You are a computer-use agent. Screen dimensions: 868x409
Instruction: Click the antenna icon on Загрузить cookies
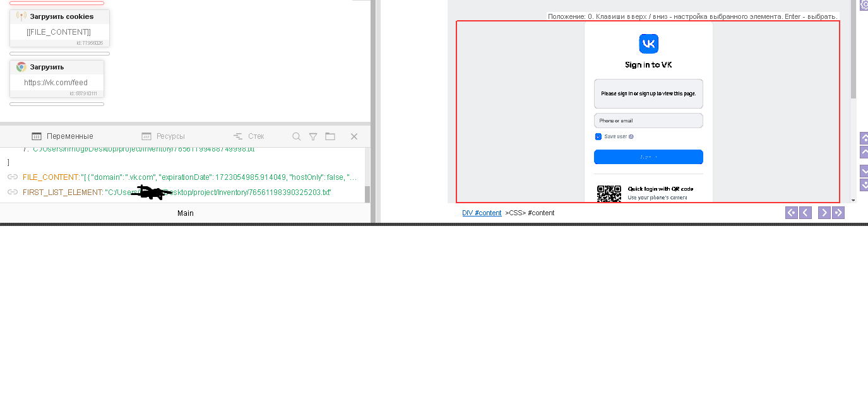point(21,16)
